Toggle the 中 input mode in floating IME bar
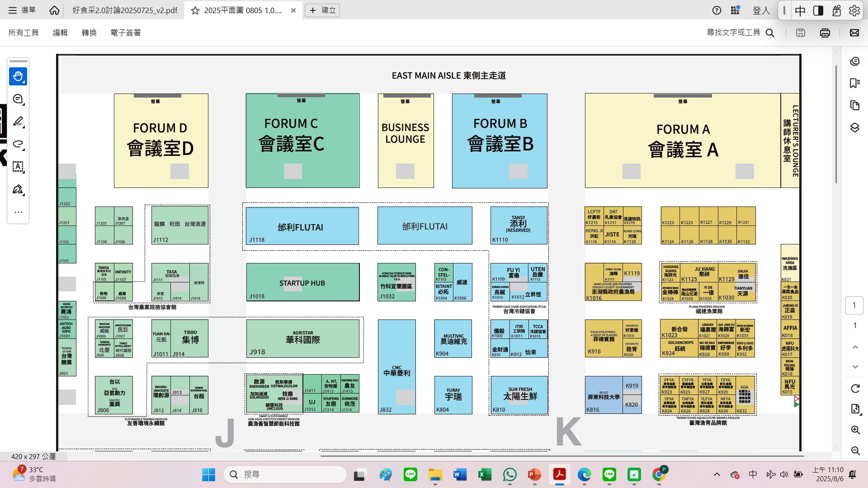This screenshot has height=488, width=868. [x=800, y=10]
